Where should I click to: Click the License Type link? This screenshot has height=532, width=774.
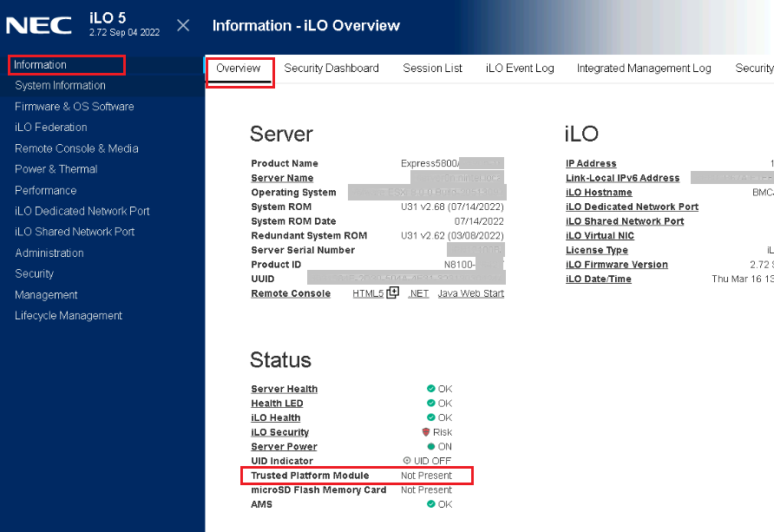(x=597, y=250)
